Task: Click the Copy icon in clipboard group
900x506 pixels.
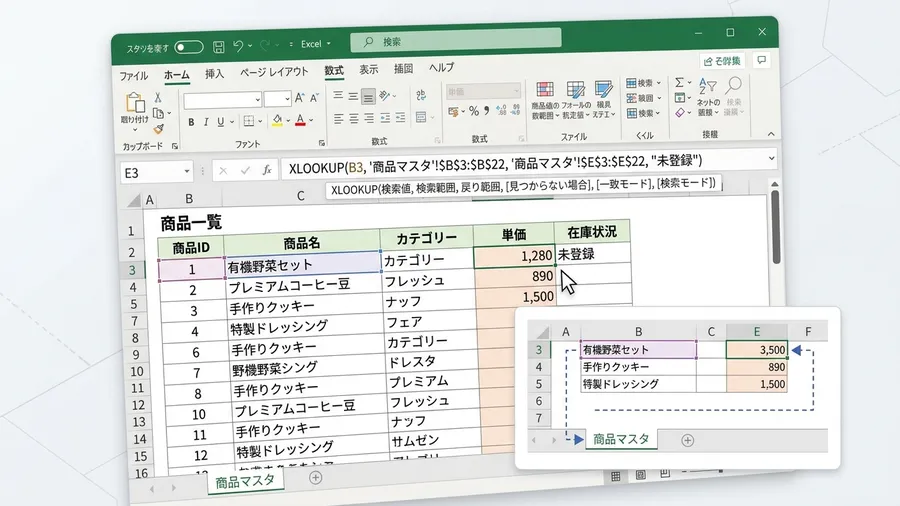Action: tap(158, 113)
